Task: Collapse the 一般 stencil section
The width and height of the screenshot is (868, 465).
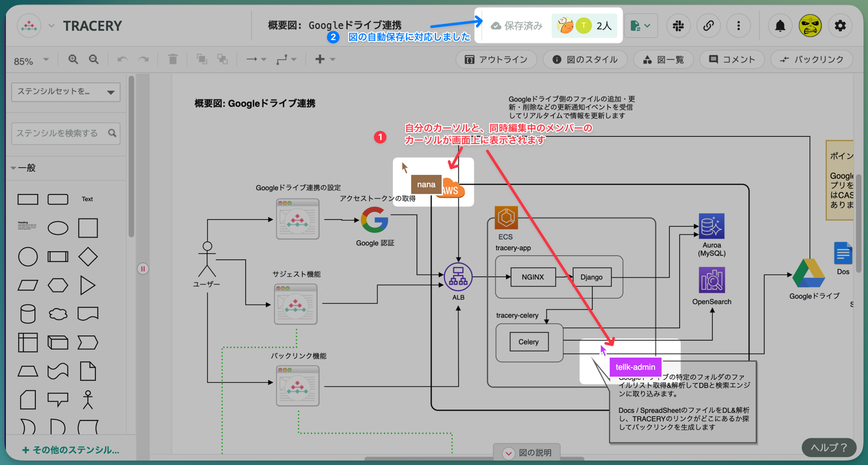Action: point(14,168)
